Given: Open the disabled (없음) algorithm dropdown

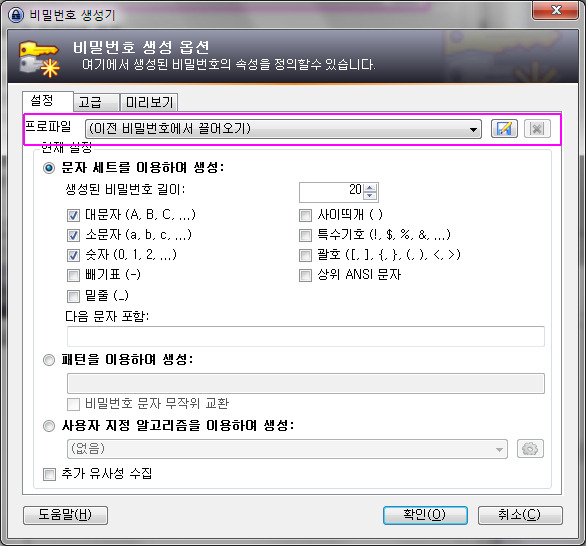Looking at the screenshot, I should [287, 449].
